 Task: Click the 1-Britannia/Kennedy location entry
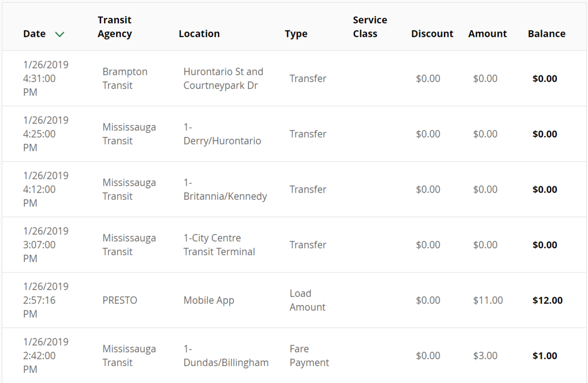(x=225, y=189)
